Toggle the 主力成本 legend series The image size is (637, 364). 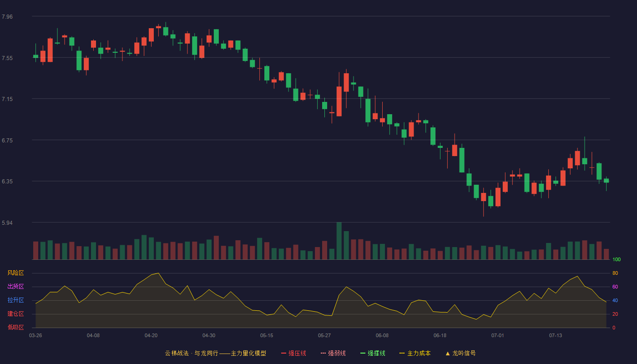click(415, 353)
